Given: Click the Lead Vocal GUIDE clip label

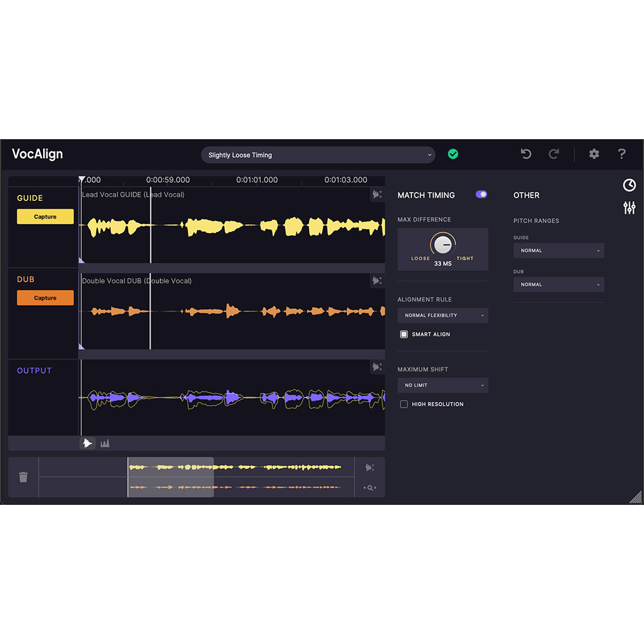Looking at the screenshot, I should (x=133, y=194).
